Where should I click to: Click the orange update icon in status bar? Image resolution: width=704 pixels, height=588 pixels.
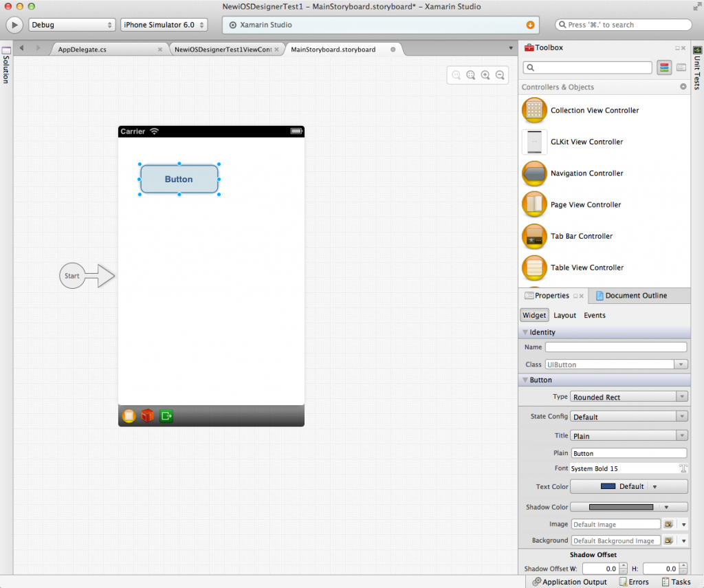[530, 25]
